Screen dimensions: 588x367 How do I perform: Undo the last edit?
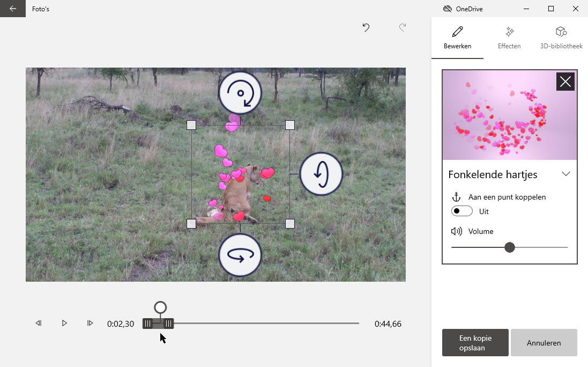point(366,27)
